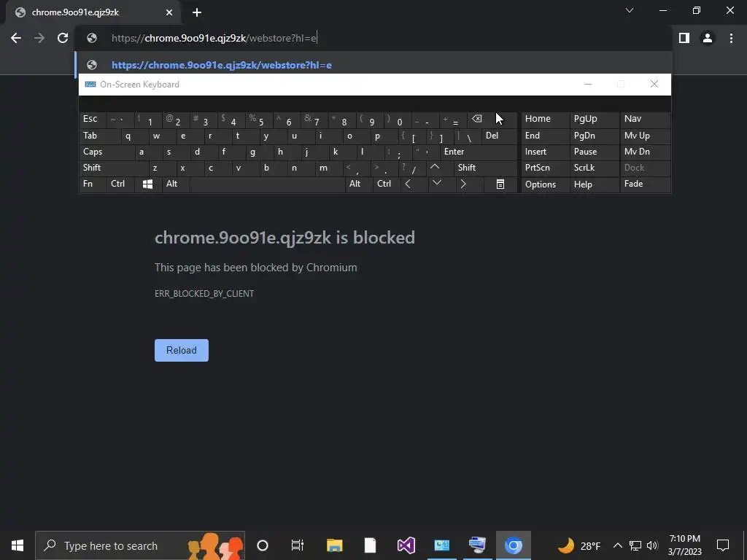Click PgDn key on keyboard

595,136
